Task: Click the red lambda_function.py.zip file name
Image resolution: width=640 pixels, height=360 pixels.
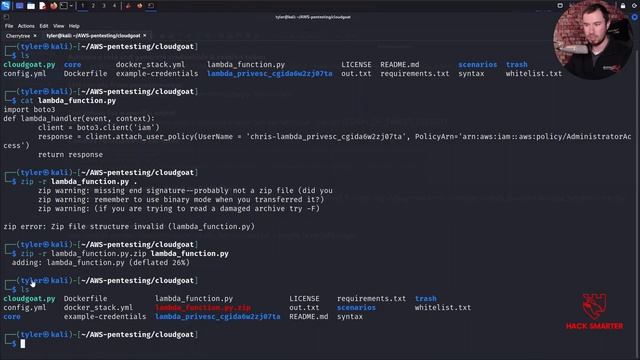Action: [203, 307]
